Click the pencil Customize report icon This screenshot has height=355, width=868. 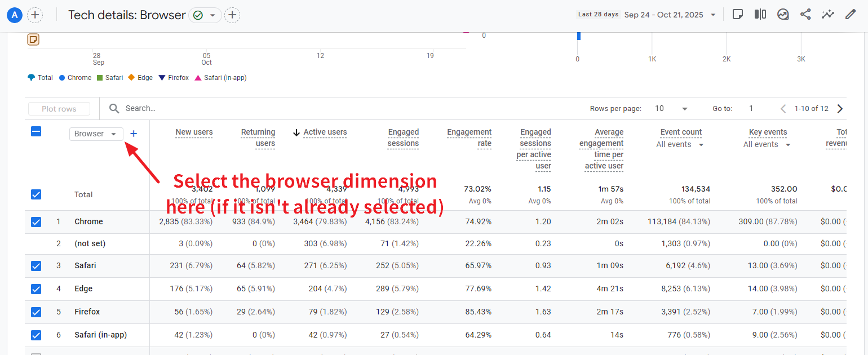851,15
